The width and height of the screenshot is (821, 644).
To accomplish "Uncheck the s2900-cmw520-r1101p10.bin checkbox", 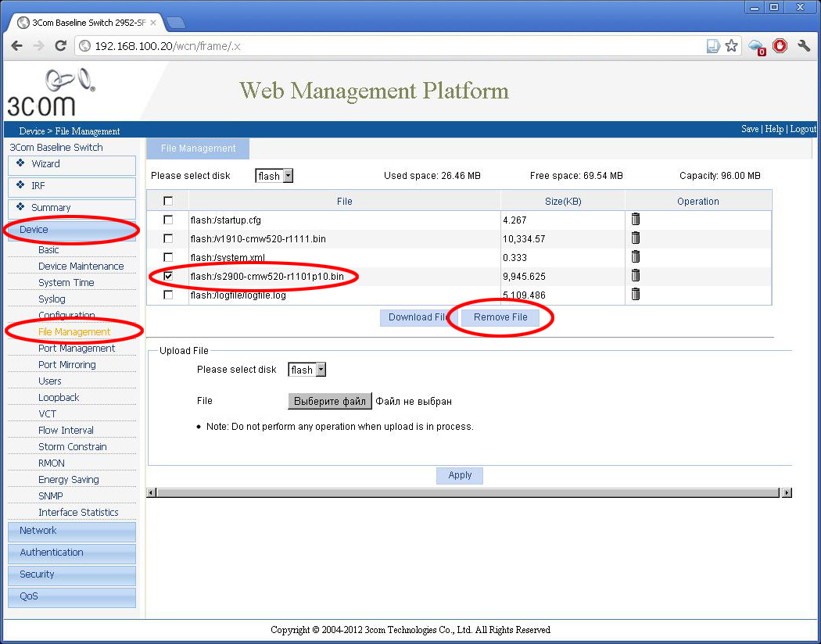I will [x=168, y=276].
